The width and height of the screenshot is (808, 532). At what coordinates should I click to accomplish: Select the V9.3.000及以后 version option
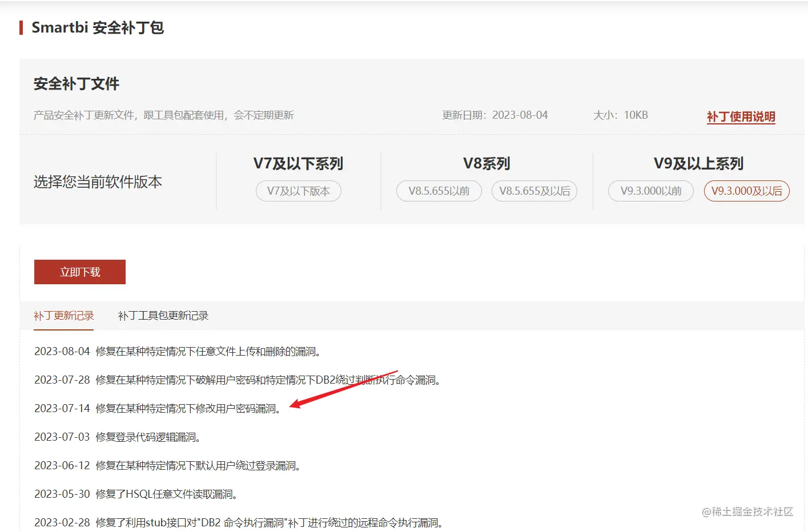pyautogui.click(x=747, y=191)
